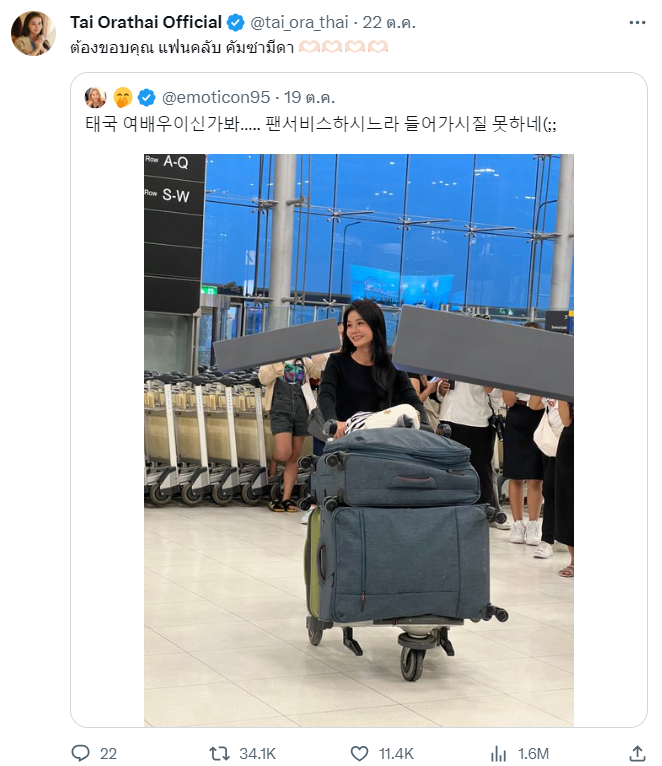Viewport: 662px width, 766px height.
Task: Click the quoted user's verified badge
Action: 146,98
